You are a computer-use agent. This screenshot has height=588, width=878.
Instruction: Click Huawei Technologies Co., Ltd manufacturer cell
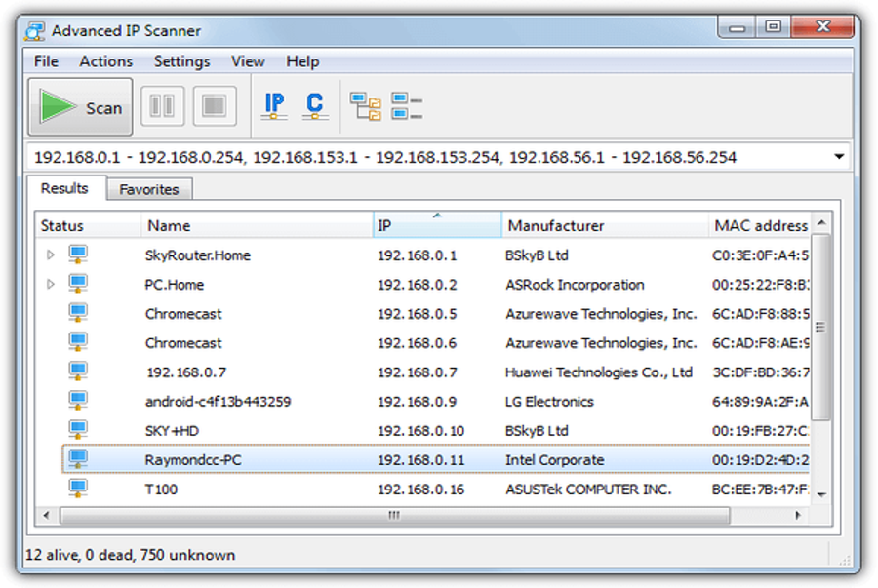599,372
